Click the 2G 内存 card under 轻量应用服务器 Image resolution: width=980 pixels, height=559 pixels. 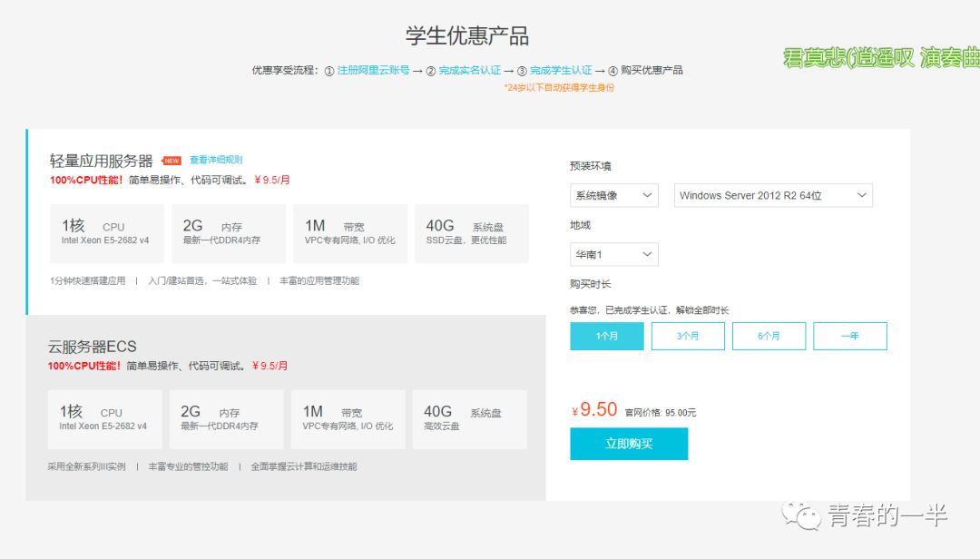click(229, 233)
